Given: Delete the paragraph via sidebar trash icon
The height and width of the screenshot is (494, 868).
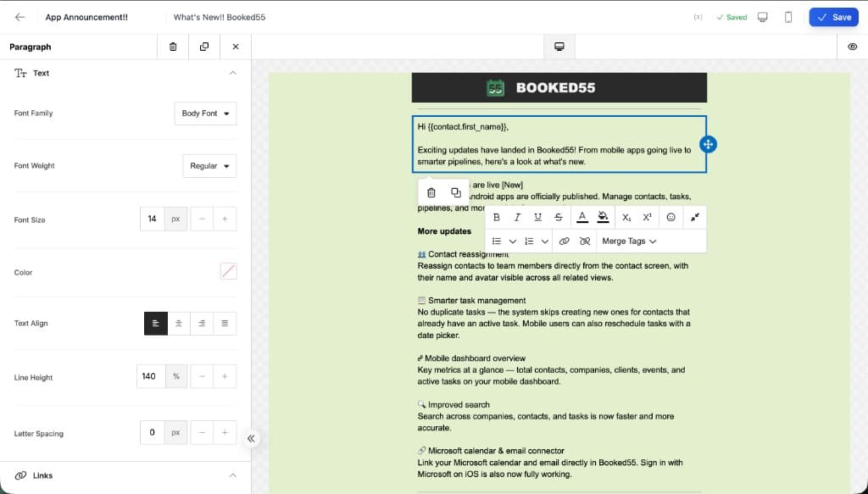Looking at the screenshot, I should 173,47.
